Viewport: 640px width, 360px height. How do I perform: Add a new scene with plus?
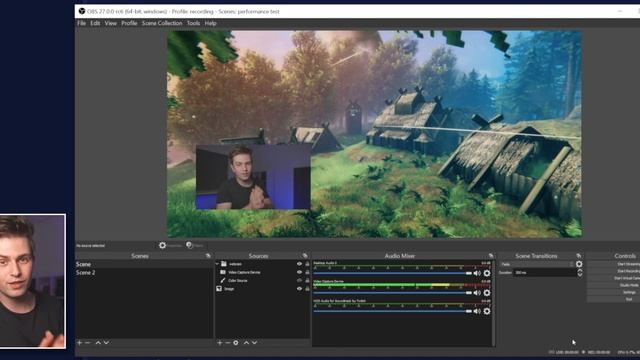pyautogui.click(x=80, y=343)
